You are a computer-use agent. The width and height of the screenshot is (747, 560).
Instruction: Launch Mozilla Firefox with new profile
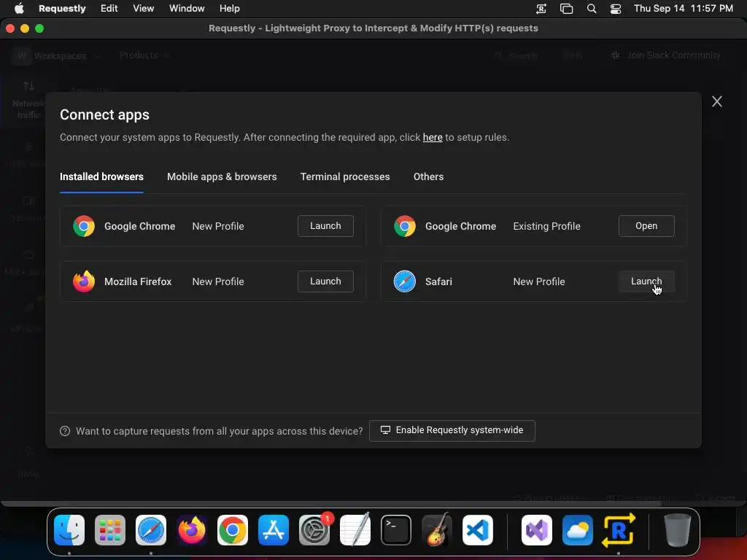click(325, 281)
